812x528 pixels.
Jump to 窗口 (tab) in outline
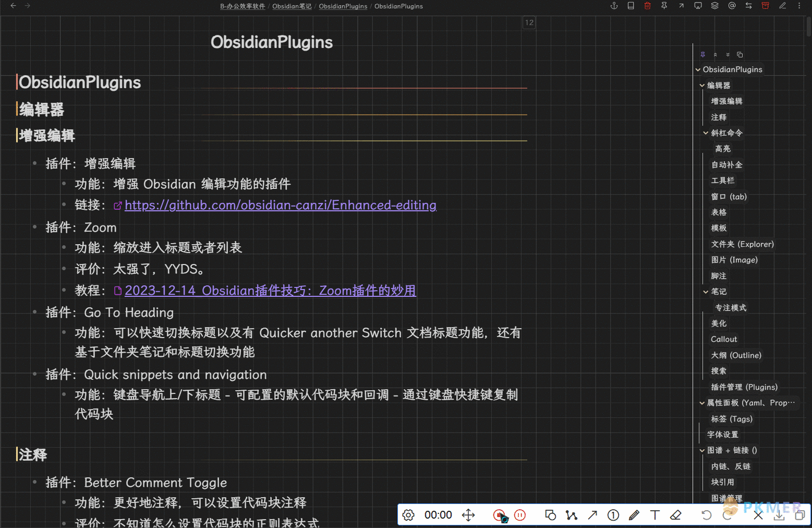point(729,197)
